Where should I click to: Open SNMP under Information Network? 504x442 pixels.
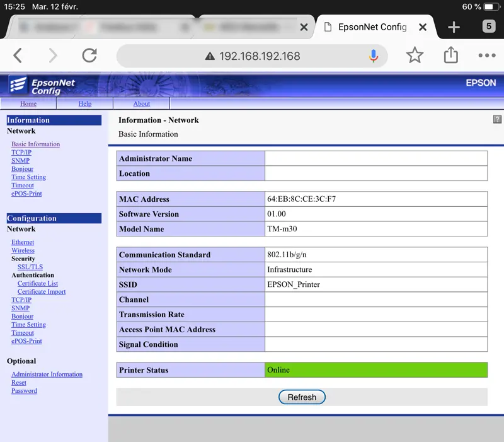coord(21,161)
